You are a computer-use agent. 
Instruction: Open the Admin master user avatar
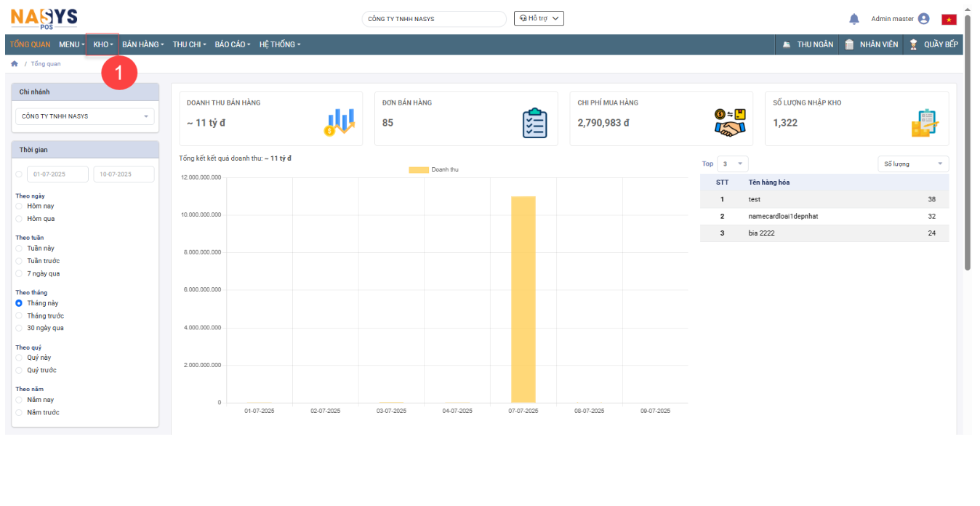923,19
